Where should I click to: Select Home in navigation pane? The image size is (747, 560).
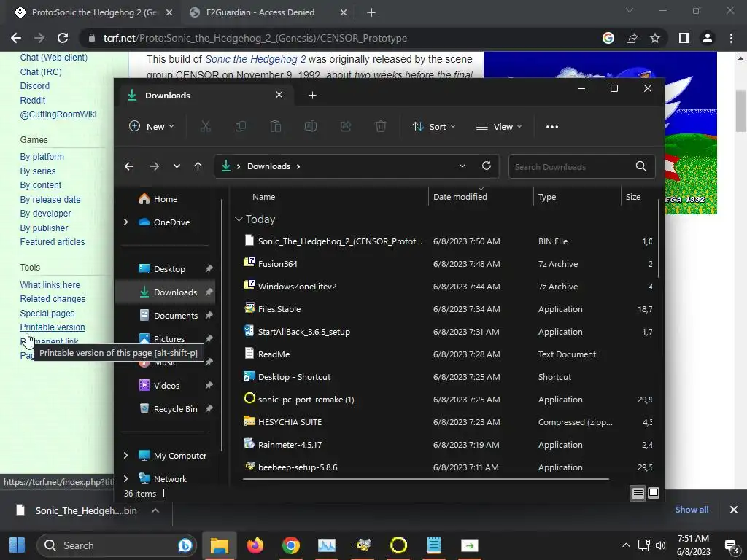point(166,199)
